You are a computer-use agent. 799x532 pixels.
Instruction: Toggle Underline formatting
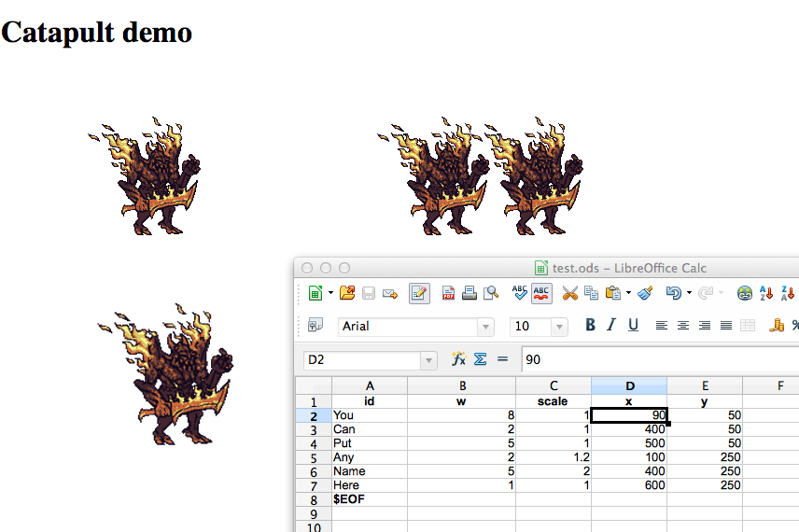click(x=633, y=325)
